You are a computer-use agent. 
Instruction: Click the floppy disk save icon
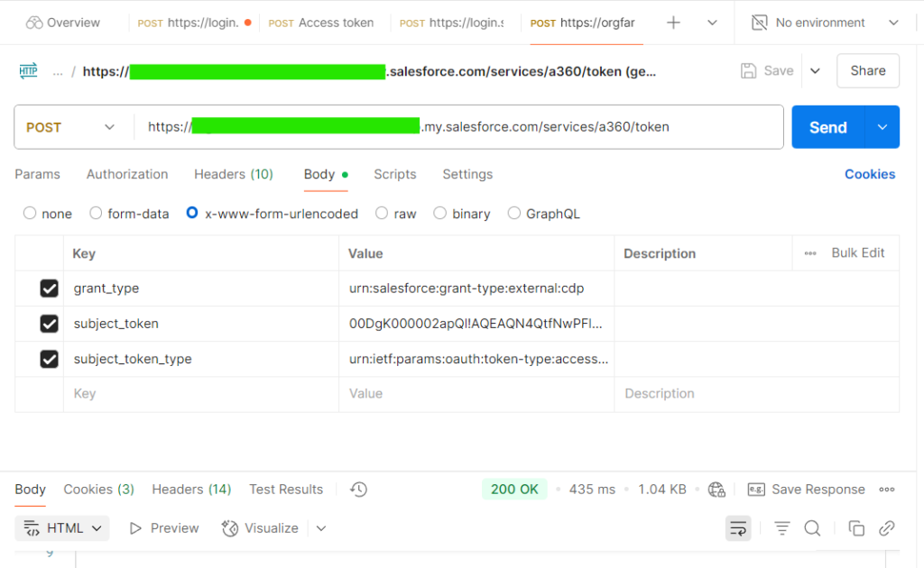coord(748,70)
